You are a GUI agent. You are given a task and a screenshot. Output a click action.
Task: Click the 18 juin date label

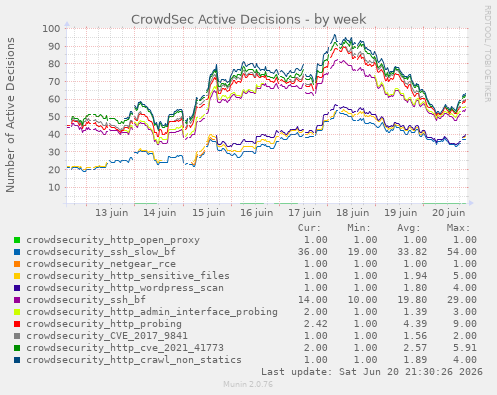[353, 213]
